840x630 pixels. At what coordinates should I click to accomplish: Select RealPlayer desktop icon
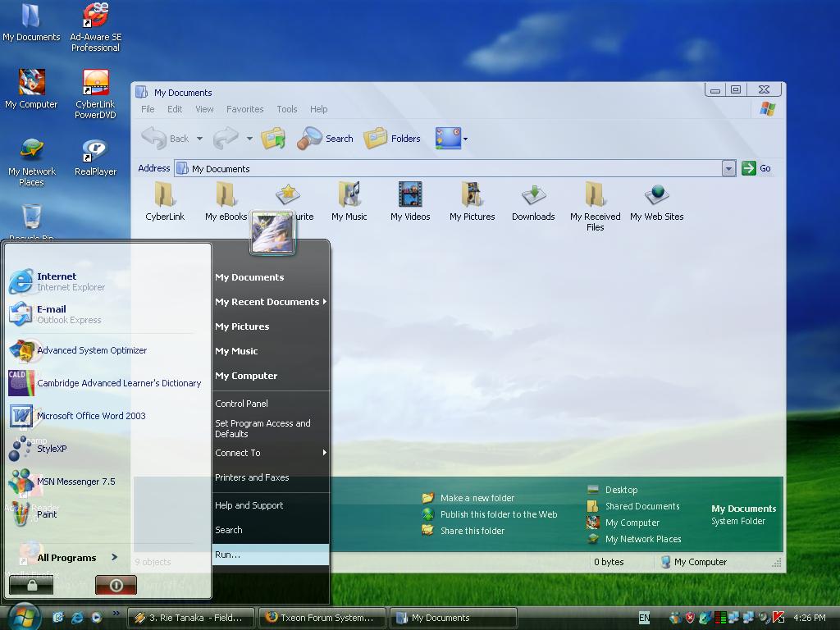pyautogui.click(x=95, y=157)
